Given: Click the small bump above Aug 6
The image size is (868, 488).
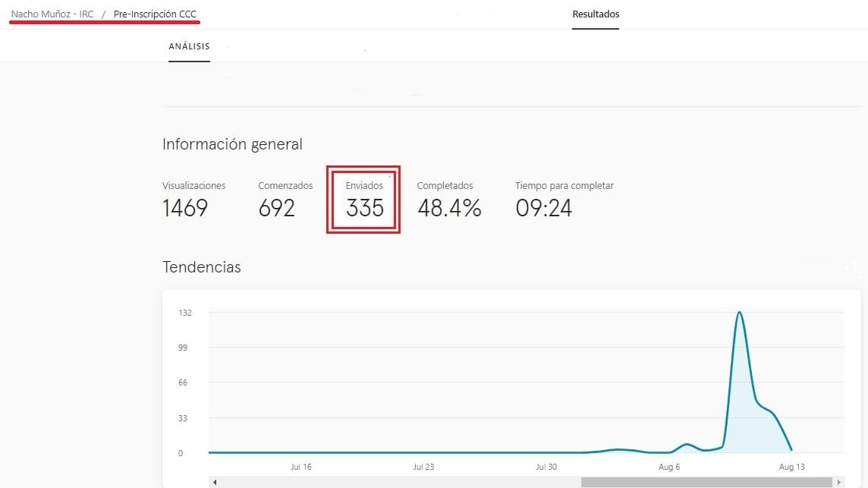Looking at the screenshot, I should [x=687, y=444].
